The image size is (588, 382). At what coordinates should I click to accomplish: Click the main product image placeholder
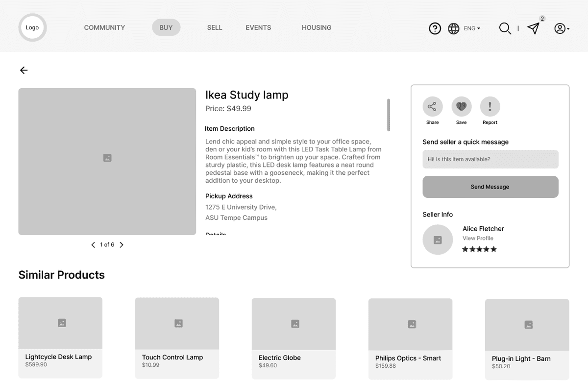coord(107,162)
